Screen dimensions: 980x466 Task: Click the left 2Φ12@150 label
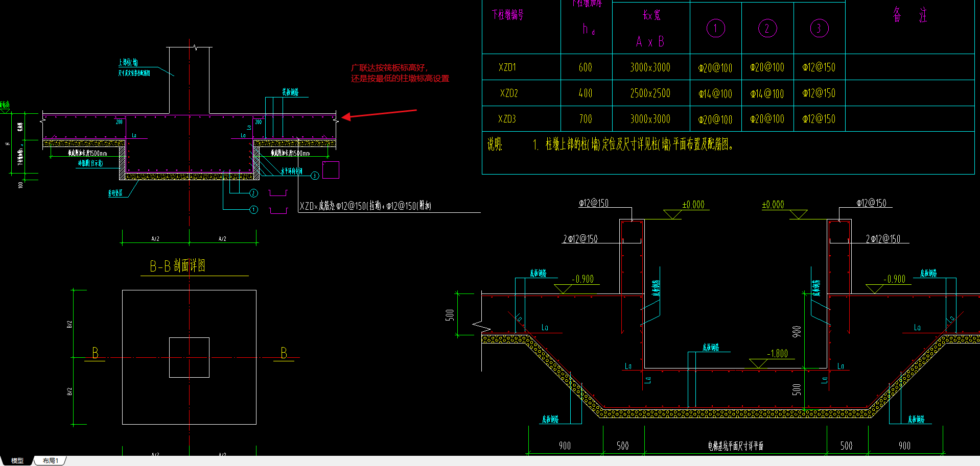pos(580,239)
